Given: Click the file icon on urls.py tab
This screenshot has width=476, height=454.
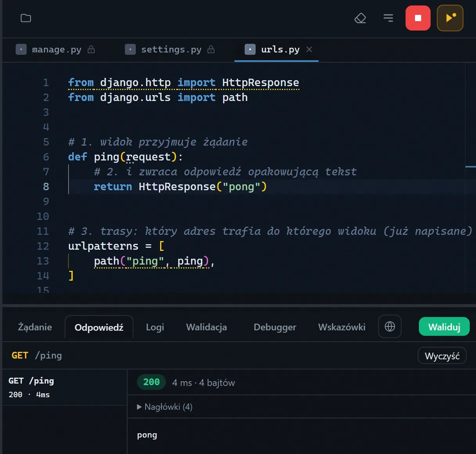Looking at the screenshot, I should point(250,49).
